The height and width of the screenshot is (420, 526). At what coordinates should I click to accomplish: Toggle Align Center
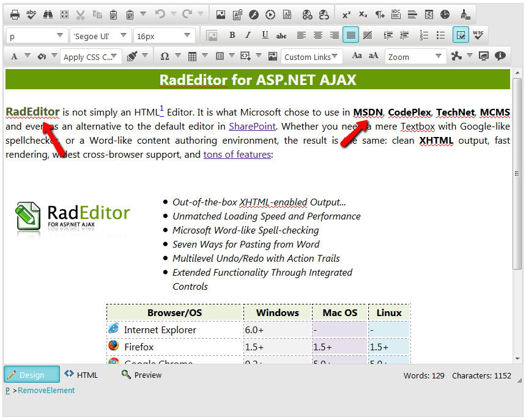317,35
